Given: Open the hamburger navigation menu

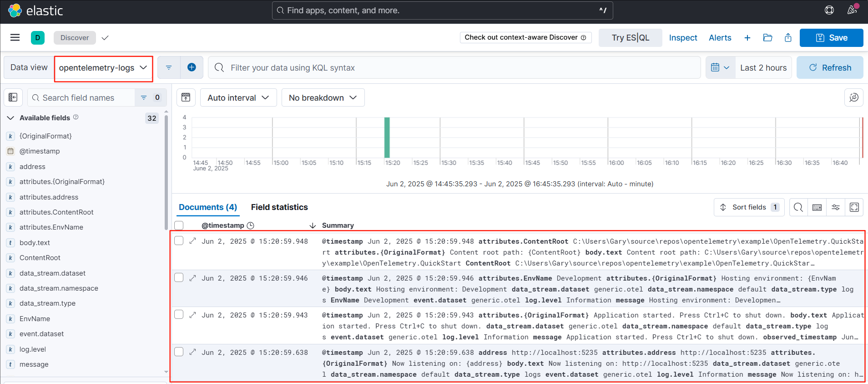Looking at the screenshot, I should click(x=15, y=37).
